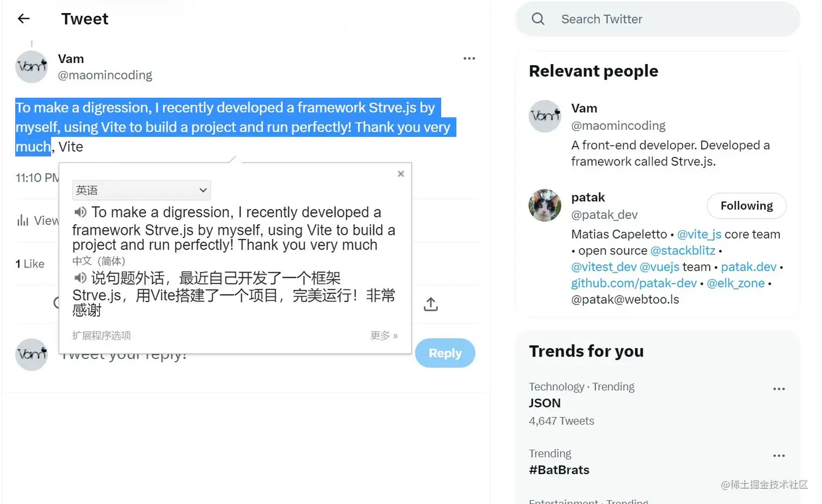Toggle Following button for patak
The image size is (822, 504).
746,206
